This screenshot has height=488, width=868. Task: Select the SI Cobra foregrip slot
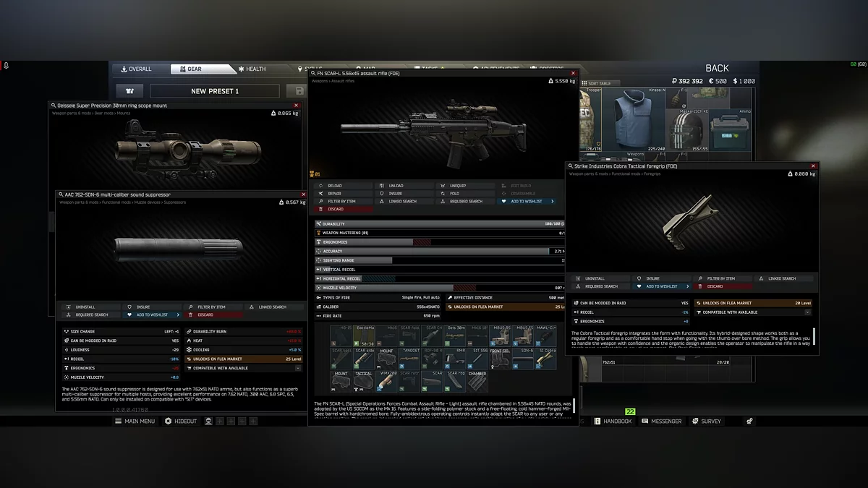pos(546,359)
